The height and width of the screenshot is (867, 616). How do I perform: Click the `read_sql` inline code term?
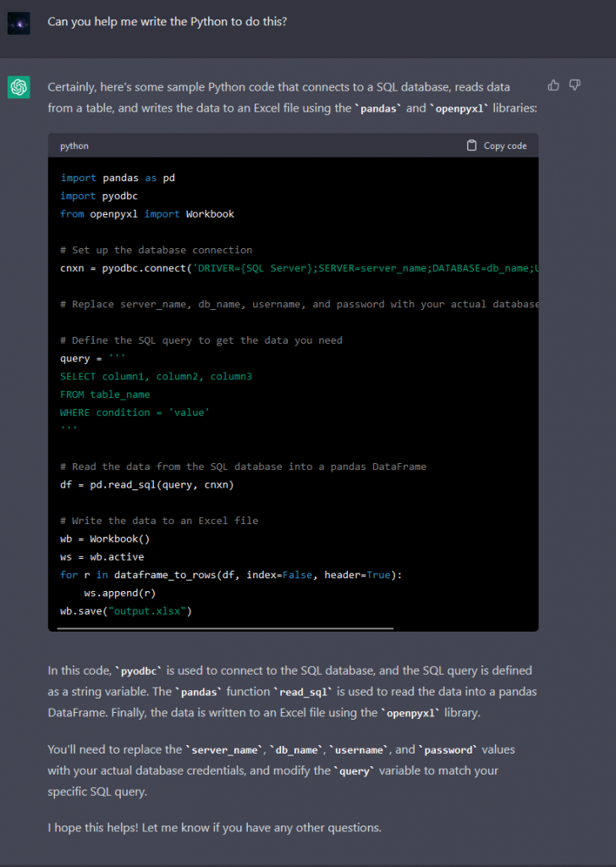click(305, 692)
